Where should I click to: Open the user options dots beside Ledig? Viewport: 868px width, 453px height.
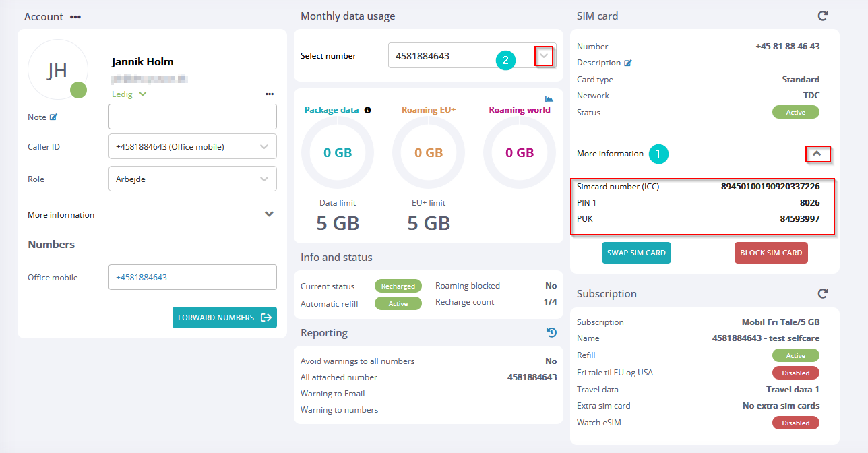pyautogui.click(x=270, y=94)
